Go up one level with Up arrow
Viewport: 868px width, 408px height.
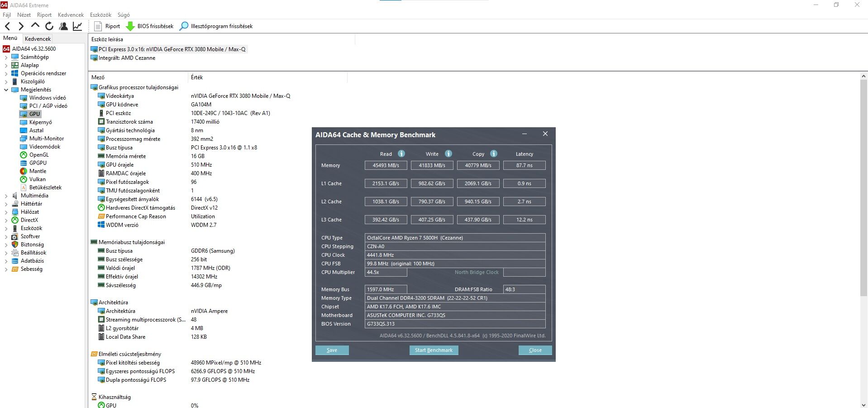(x=35, y=26)
